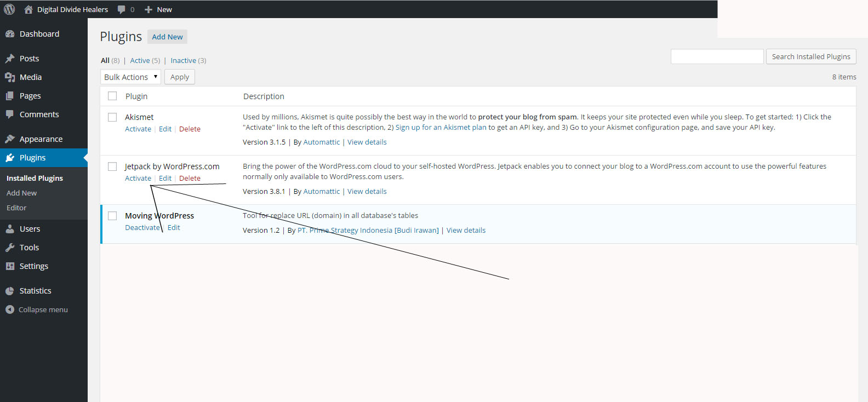This screenshot has width=868, height=402.
Task: Filter plugins by All
Action: pyautogui.click(x=105, y=60)
